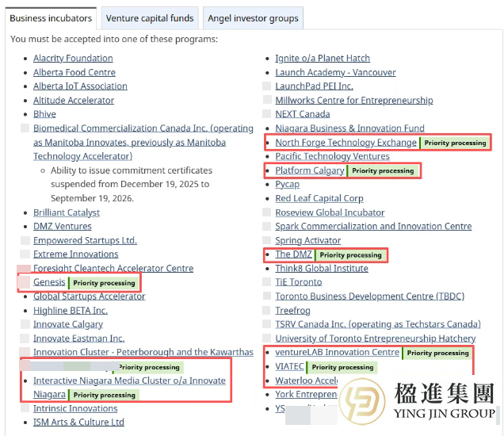The image size is (504, 436).
Task: Click the Treefrog link
Action: (x=293, y=311)
